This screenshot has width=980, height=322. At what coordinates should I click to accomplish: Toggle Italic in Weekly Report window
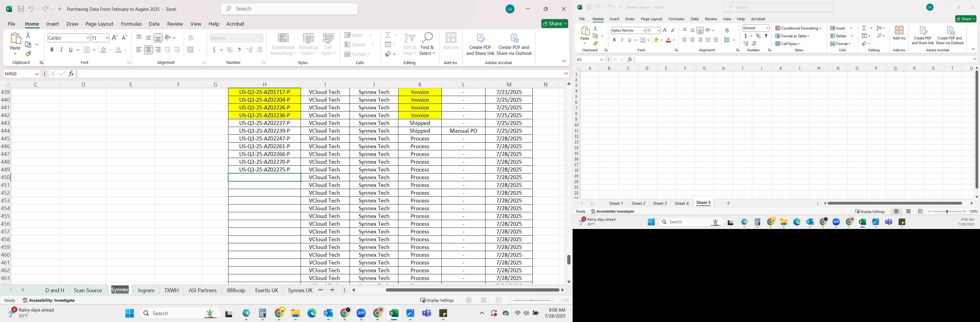point(622,40)
